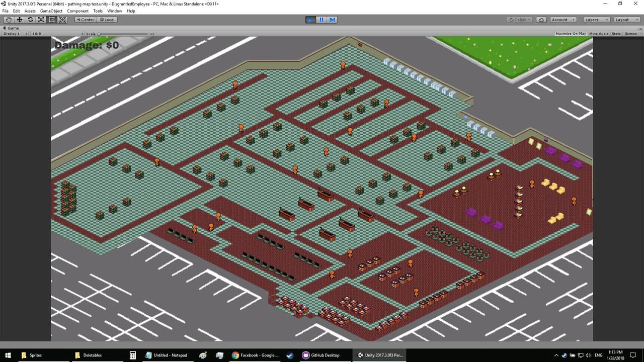Image resolution: width=644 pixels, height=362 pixels.
Task: Open the Account dropdown
Action: (562, 20)
